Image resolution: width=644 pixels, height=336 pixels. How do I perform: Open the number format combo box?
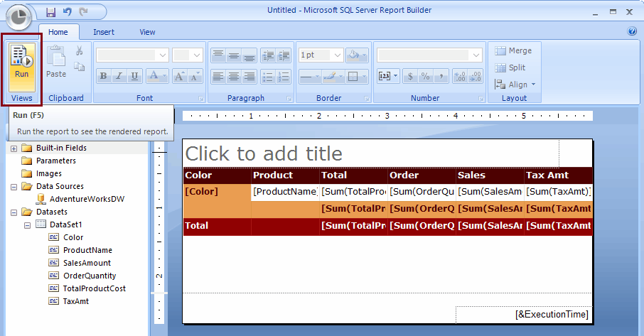(429, 55)
